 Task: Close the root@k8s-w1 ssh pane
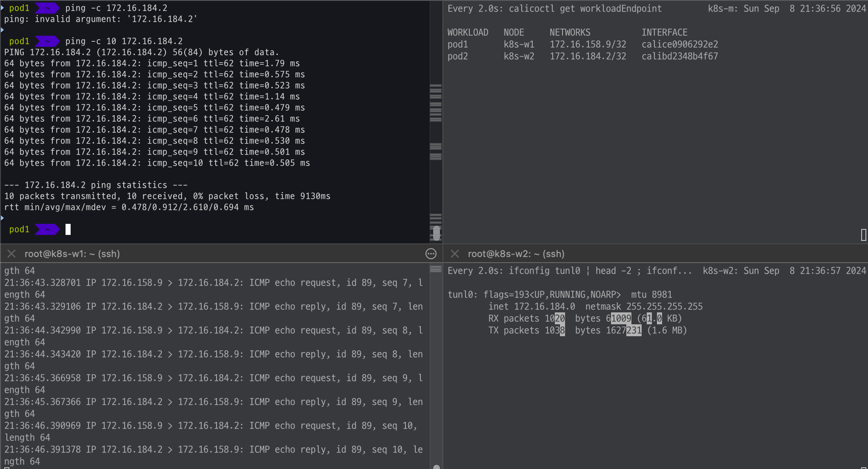pos(11,254)
